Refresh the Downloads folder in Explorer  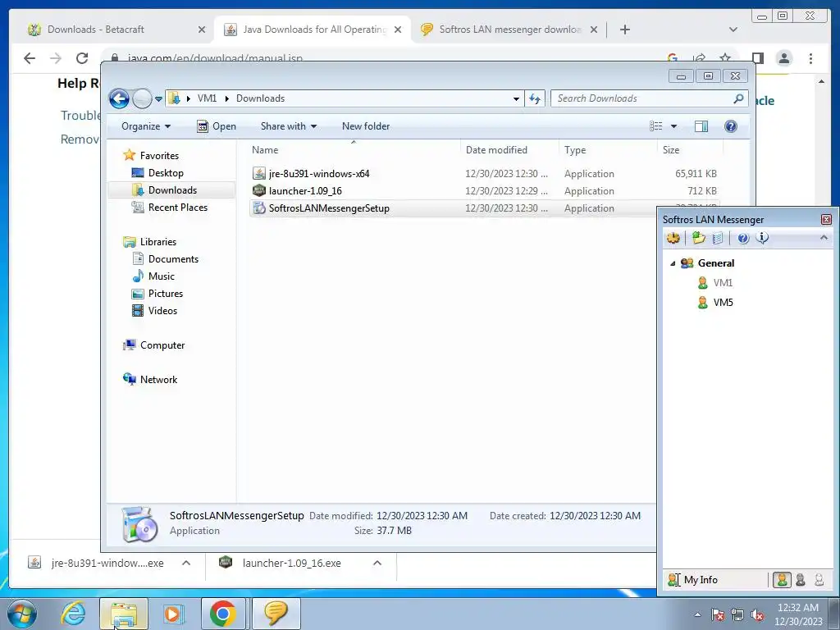[x=535, y=98]
